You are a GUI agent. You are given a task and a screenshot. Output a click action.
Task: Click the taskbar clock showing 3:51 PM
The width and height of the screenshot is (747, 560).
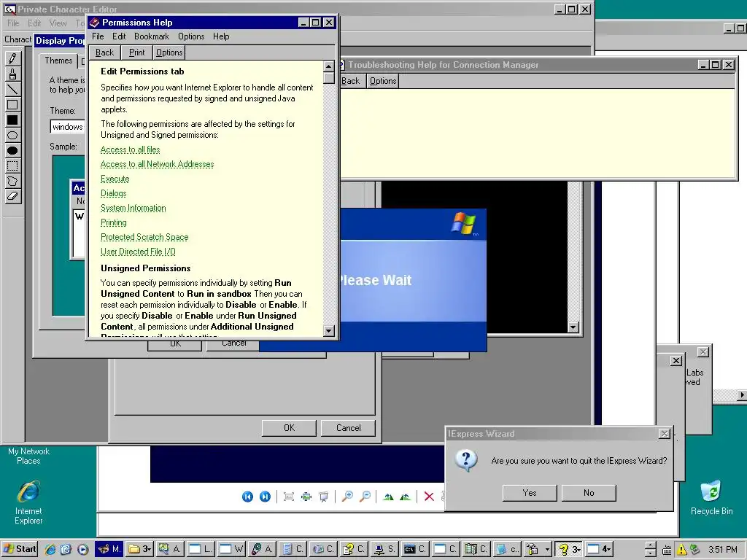(x=723, y=550)
